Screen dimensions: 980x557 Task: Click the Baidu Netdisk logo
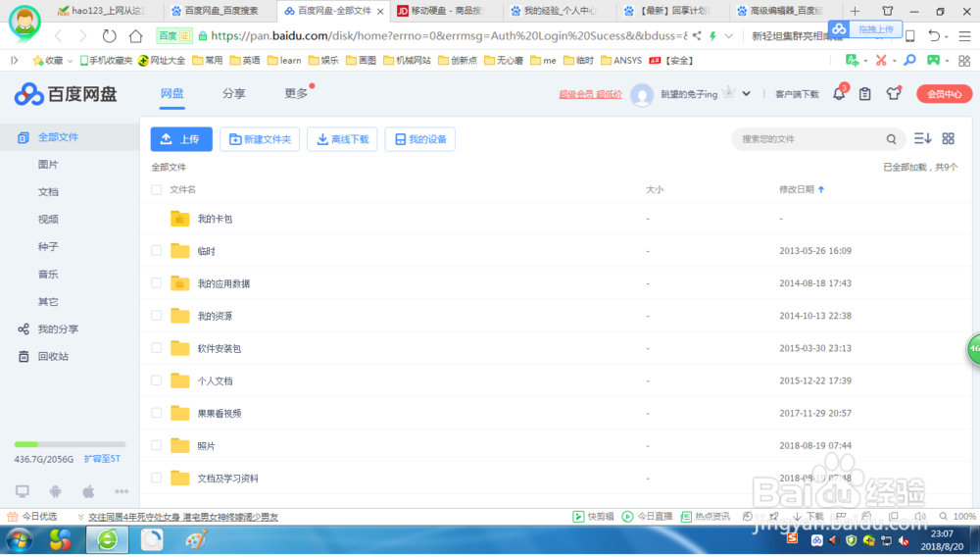click(x=66, y=94)
